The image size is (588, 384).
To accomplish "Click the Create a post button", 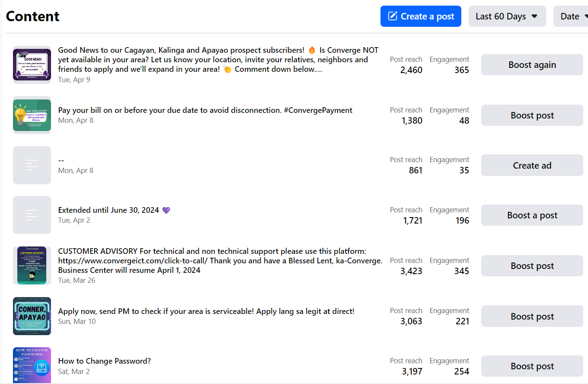I will (x=421, y=16).
